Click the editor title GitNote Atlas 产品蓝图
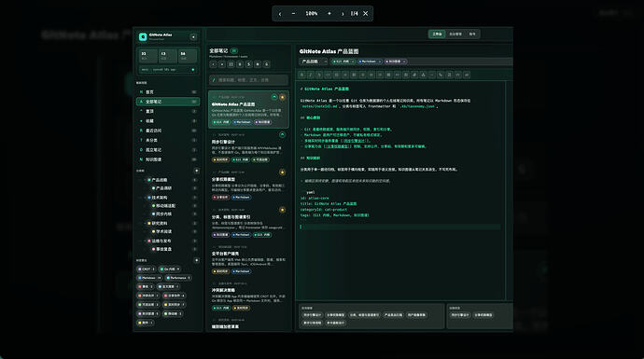644x359 pixels. (329, 51)
